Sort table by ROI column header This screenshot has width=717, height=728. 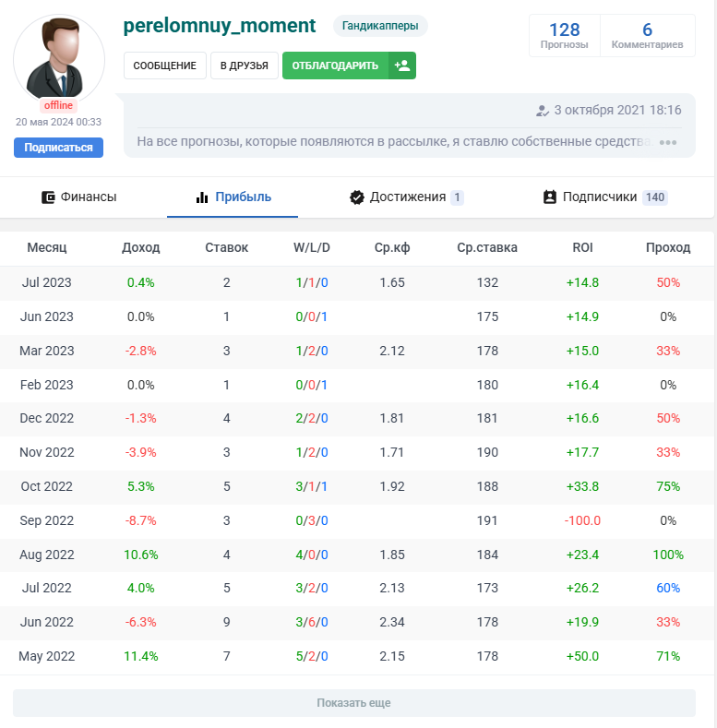(x=582, y=247)
